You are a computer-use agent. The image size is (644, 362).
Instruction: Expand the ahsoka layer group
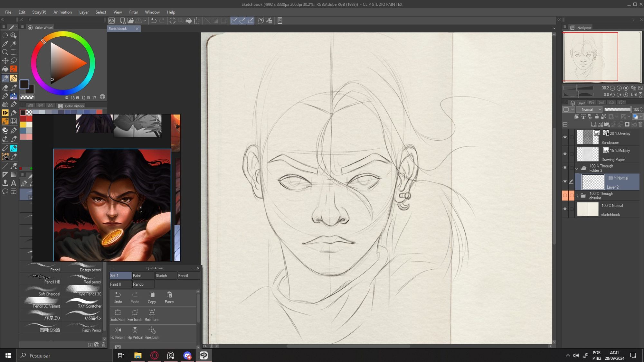click(x=579, y=195)
